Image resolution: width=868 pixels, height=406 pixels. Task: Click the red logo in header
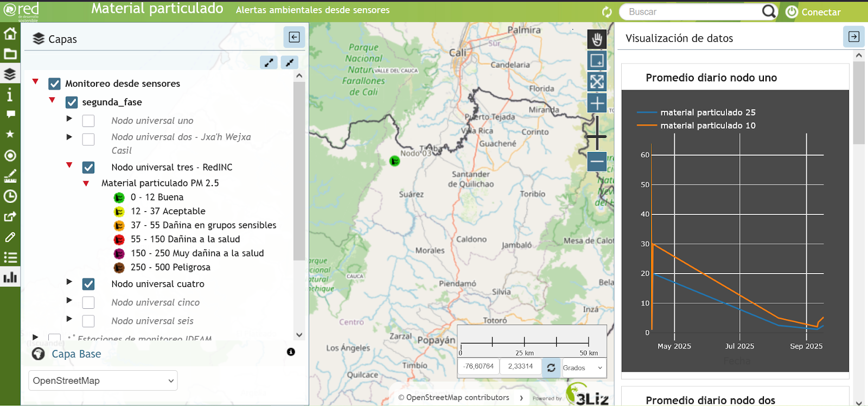click(22, 11)
